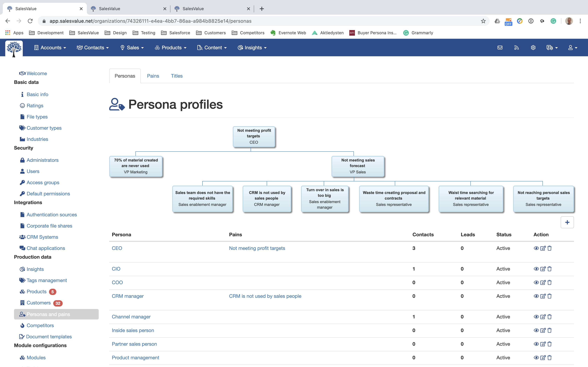Click the edit icon in Channel manager row
This screenshot has width=588, height=367.
click(543, 316)
